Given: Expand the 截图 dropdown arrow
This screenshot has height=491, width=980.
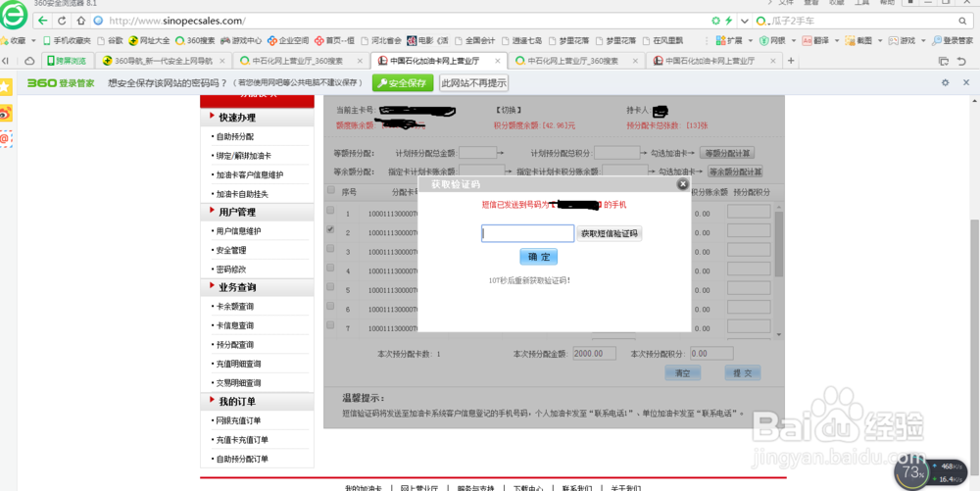Looking at the screenshot, I should [x=879, y=40].
